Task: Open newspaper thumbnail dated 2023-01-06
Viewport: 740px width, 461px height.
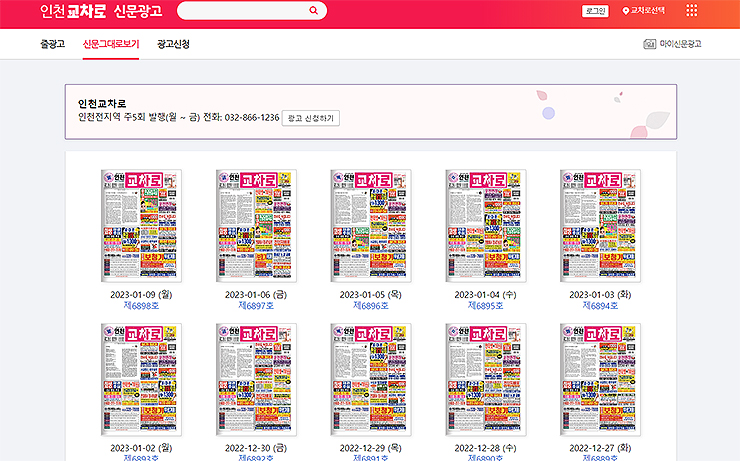Action: click(256, 226)
